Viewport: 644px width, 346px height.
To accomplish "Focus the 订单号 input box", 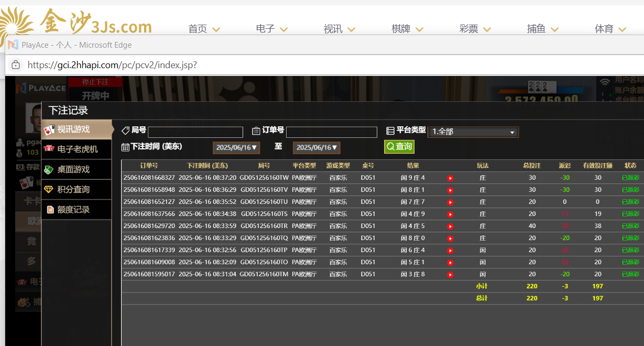I will coord(331,132).
